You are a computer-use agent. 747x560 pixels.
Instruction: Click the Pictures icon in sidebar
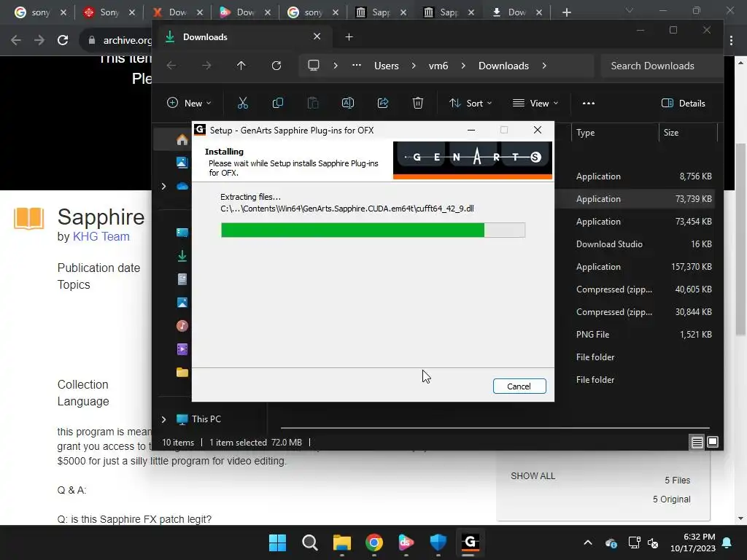coord(182,303)
